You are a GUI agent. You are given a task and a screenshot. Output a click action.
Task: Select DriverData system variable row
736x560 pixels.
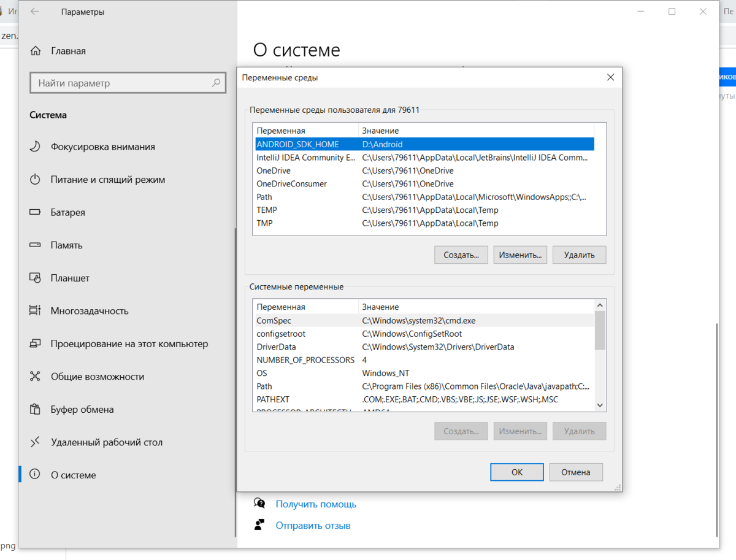pos(424,347)
